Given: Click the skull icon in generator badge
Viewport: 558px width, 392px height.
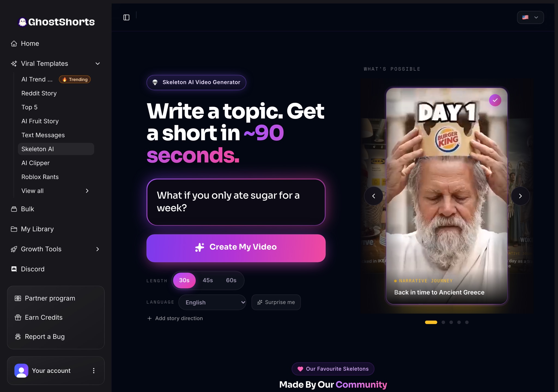Looking at the screenshot, I should (155, 82).
